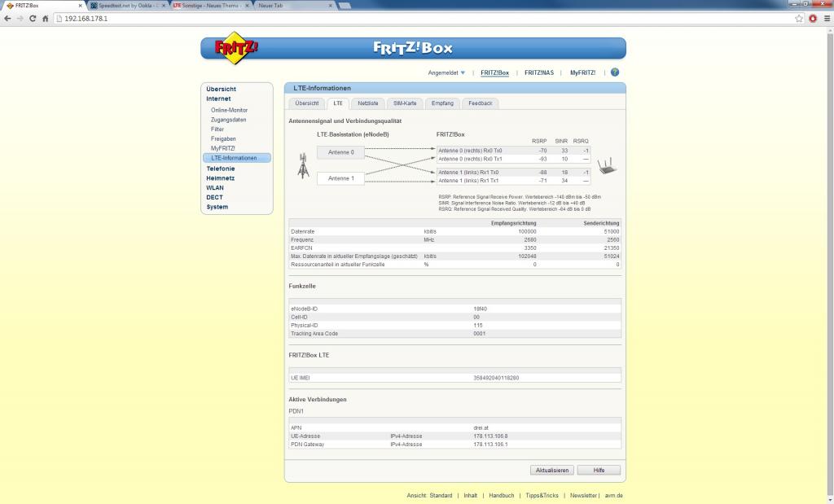Open the Empfang tab

(442, 103)
